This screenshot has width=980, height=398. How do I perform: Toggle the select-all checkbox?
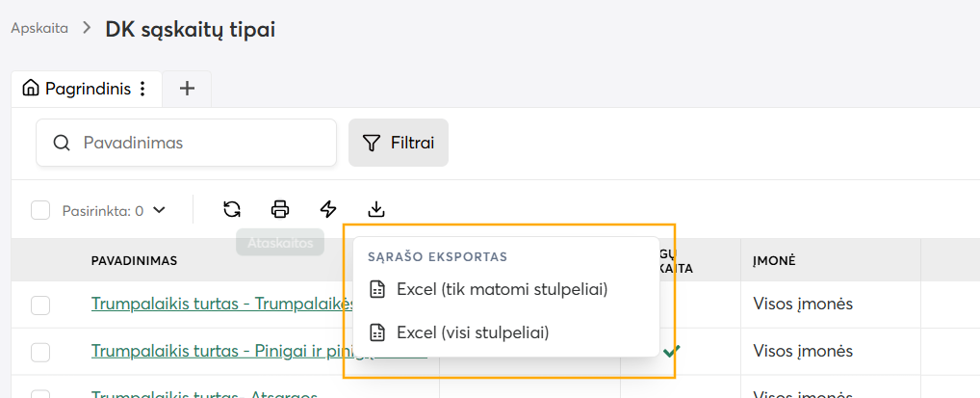40,210
